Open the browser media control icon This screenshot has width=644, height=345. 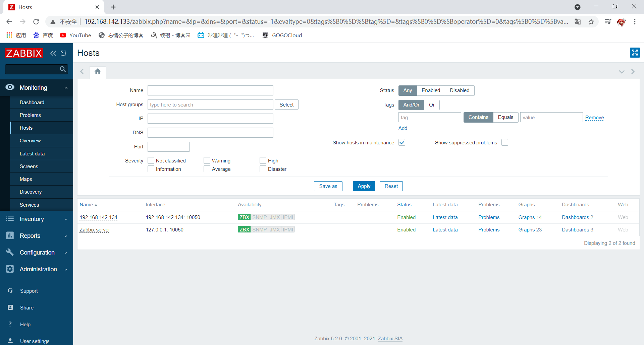[608, 21]
